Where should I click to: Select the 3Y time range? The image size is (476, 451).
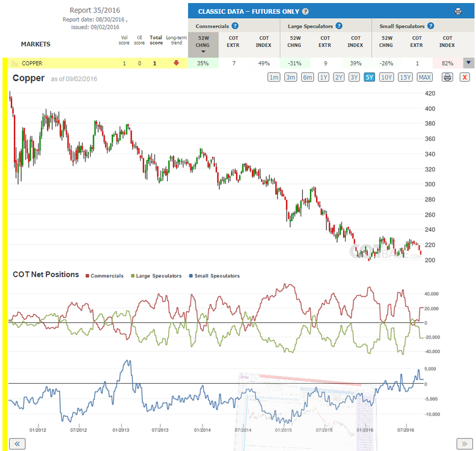pyautogui.click(x=354, y=77)
